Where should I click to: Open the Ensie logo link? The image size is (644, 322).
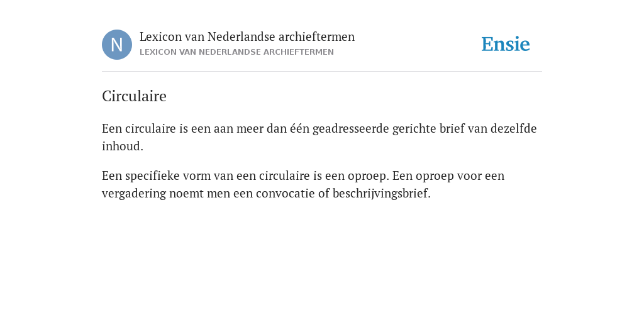coord(506,44)
